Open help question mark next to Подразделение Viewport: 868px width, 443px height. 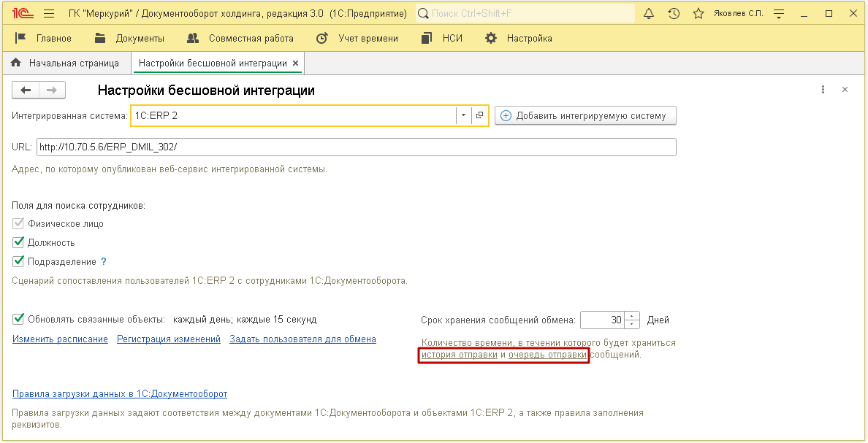tap(104, 261)
